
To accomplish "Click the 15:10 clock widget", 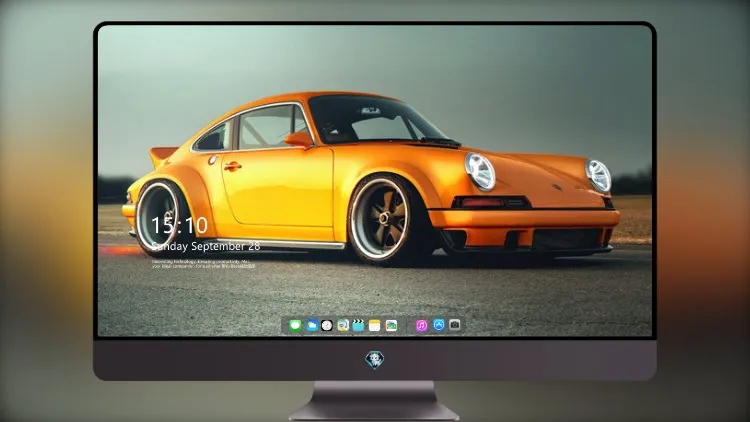I will click(179, 225).
